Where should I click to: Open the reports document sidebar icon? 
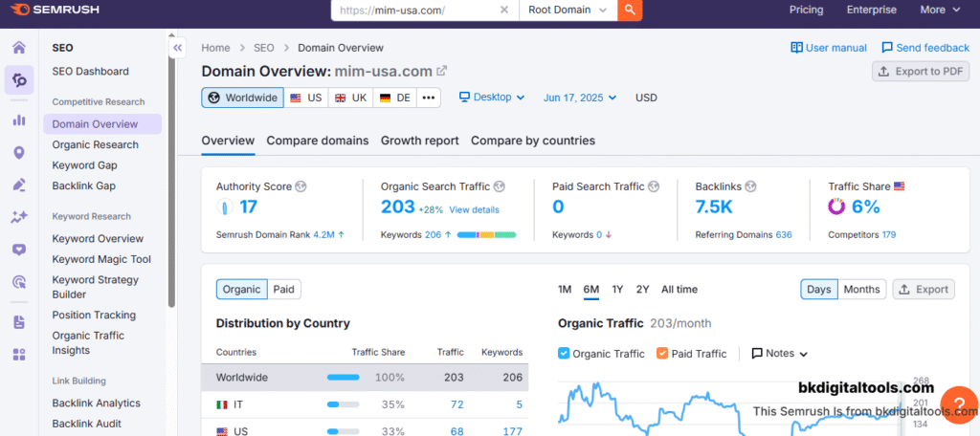[x=19, y=322]
